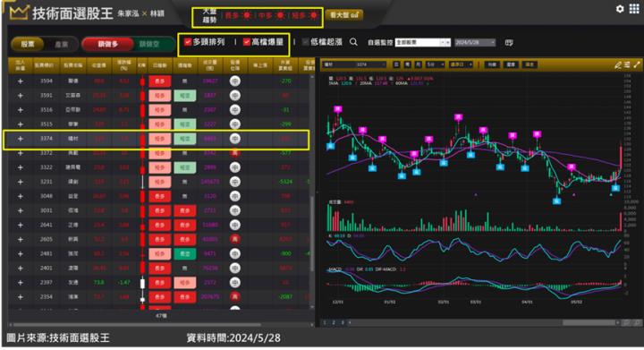Image resolution: width=644 pixels, height=350 pixels.
Task: Select the 找做多 red button
Action: (x=107, y=44)
